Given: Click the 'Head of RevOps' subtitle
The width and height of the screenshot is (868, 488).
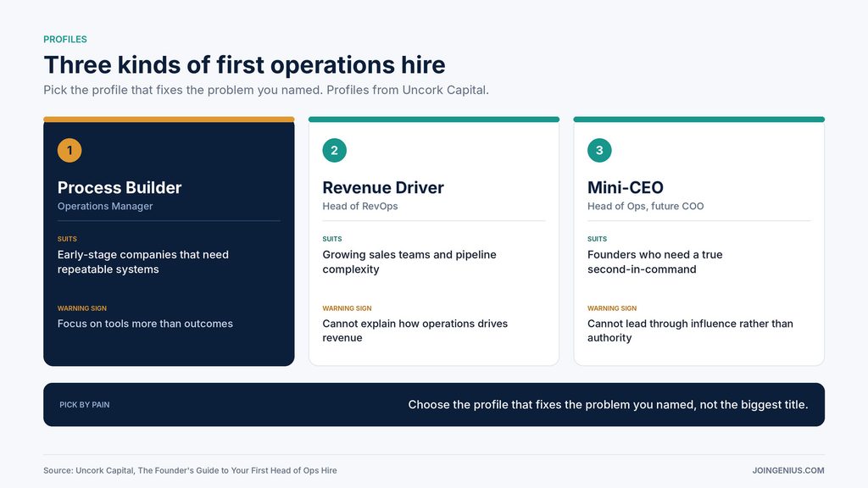Looking at the screenshot, I should click(359, 206).
